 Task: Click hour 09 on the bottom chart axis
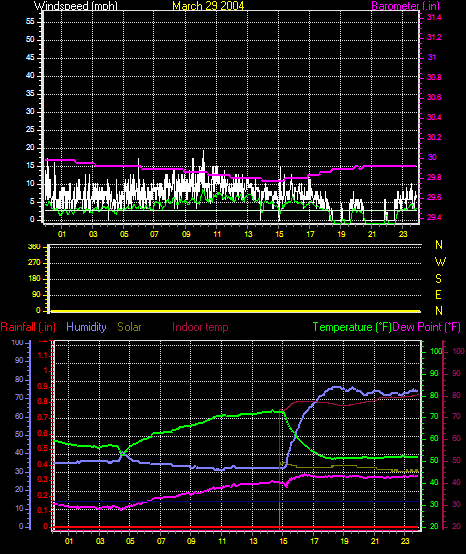[191, 541]
